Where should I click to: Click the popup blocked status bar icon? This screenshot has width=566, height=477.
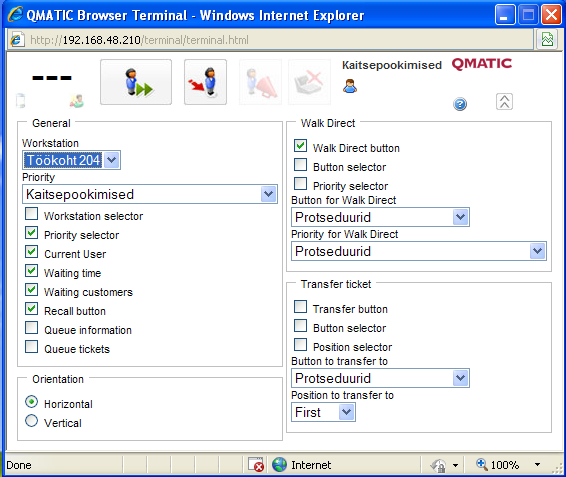[x=256, y=464]
